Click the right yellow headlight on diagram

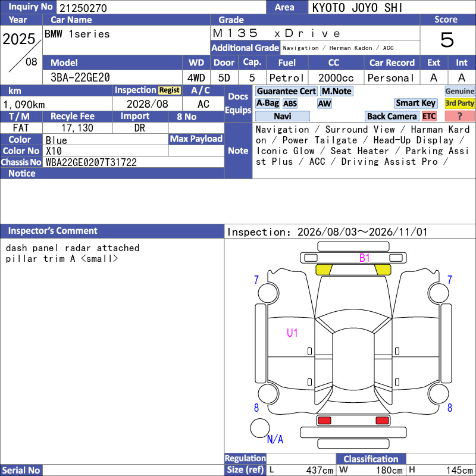383,270
